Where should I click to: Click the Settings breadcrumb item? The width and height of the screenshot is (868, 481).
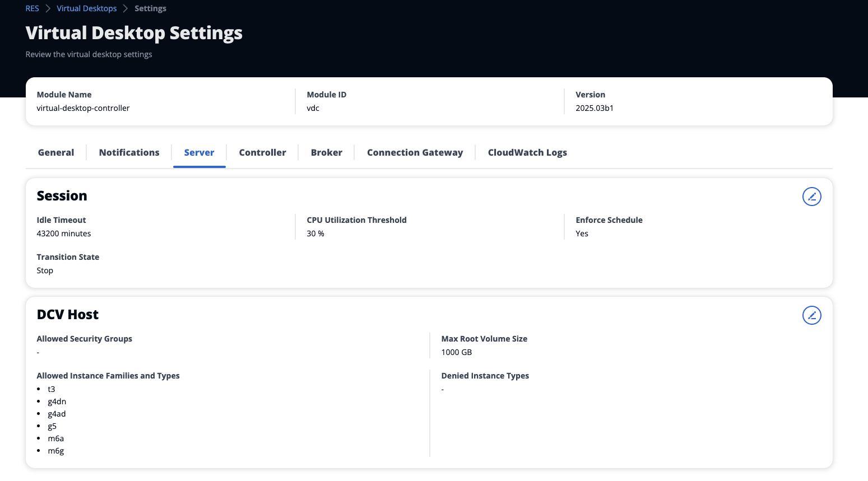pos(150,8)
